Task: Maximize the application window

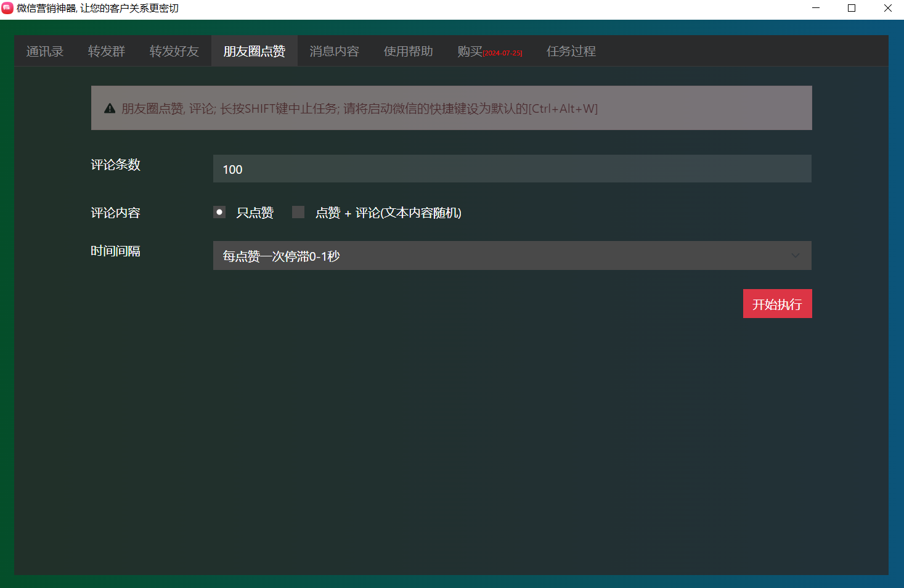Action: pos(852,8)
